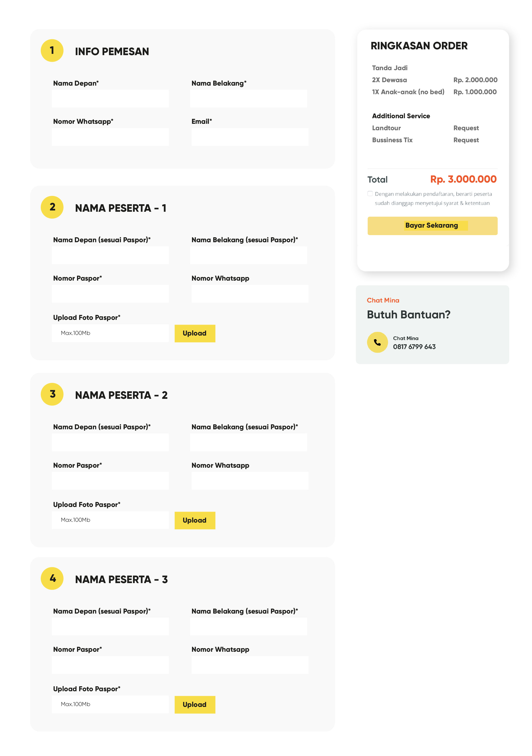Screen dimensions: 532x756
Task: Click step 1 circle badge
Action: (x=52, y=51)
